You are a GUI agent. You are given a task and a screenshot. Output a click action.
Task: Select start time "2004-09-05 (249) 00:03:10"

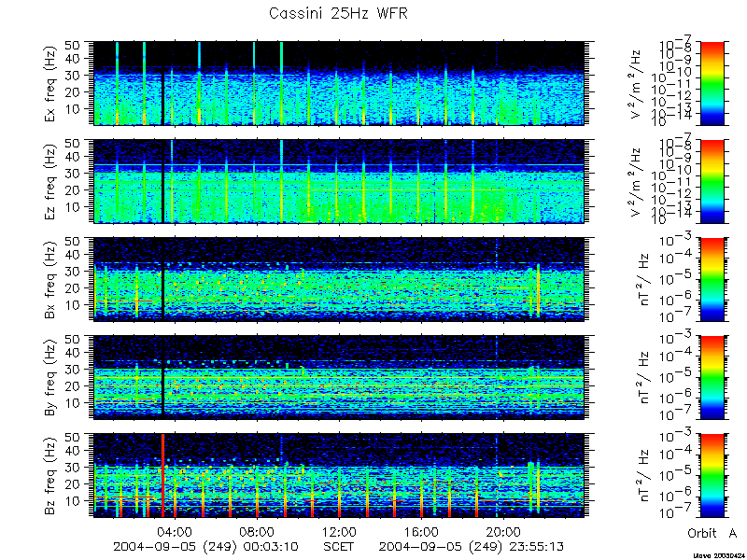coord(206,546)
